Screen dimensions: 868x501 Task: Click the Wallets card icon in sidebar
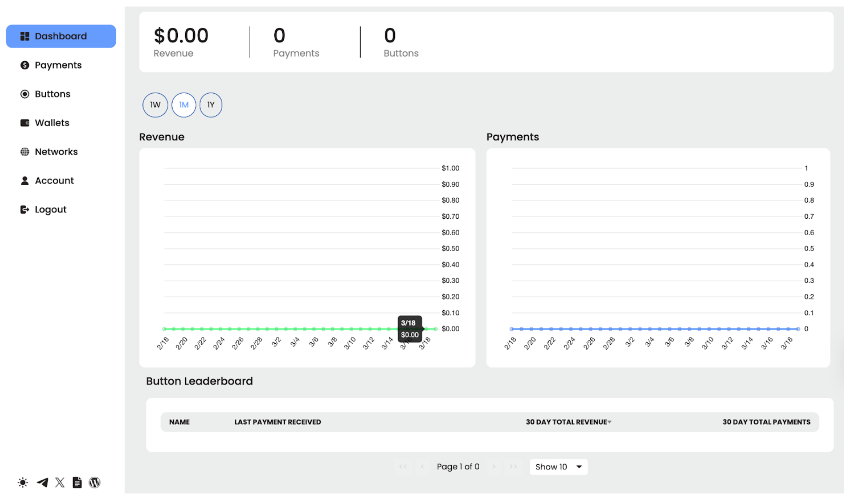click(24, 123)
